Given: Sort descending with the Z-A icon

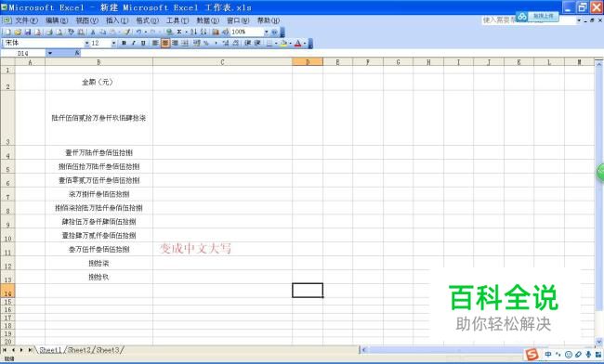Looking at the screenshot, I should click(x=203, y=32).
